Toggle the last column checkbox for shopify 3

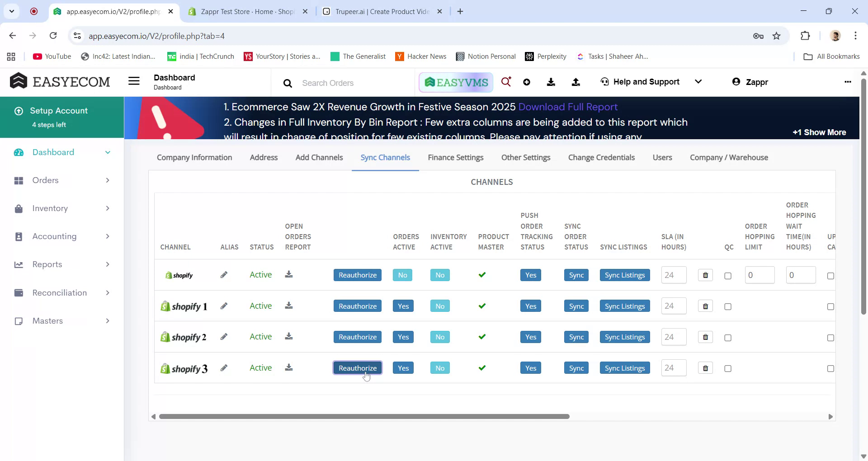pyautogui.click(x=831, y=368)
